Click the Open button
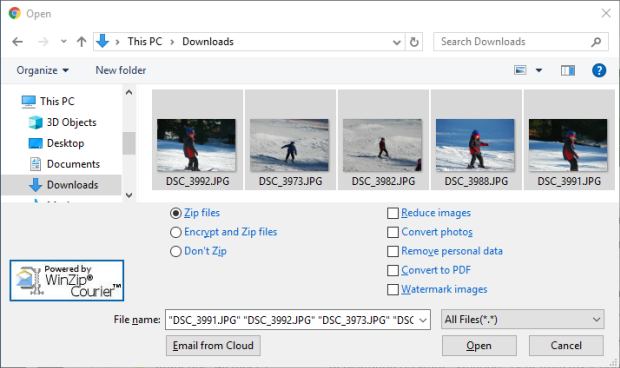 coord(479,345)
